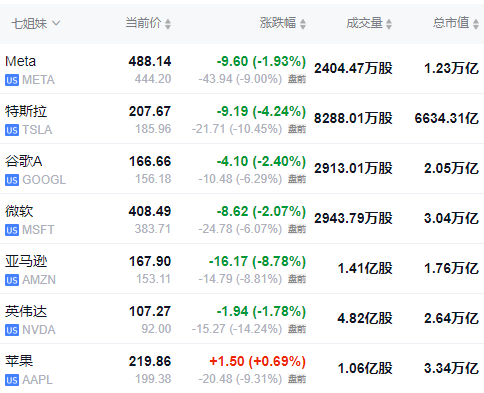Viewport: 484px width, 393px height.
Task: Click US badge beside NVDA ticker
Action: (x=12, y=330)
